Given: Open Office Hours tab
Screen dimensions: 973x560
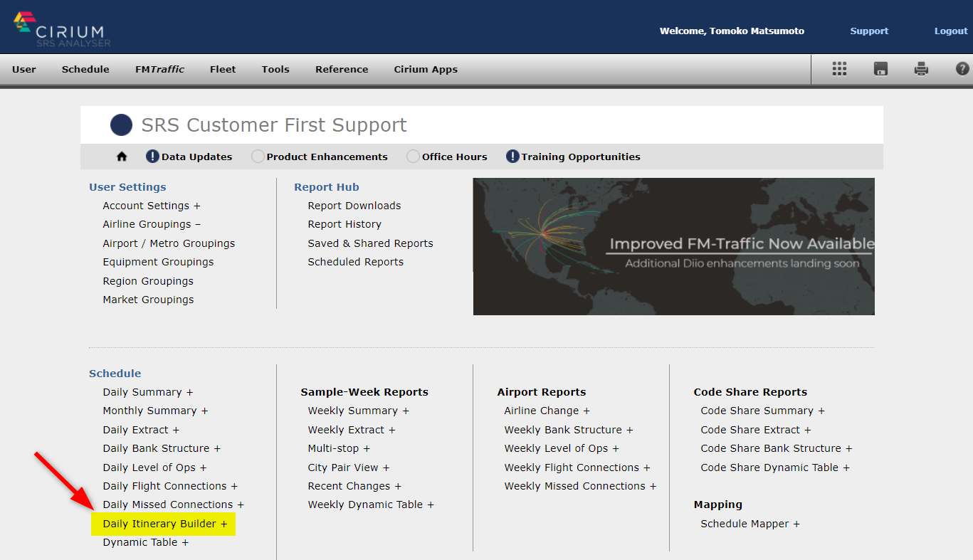Looking at the screenshot, I should point(455,157).
